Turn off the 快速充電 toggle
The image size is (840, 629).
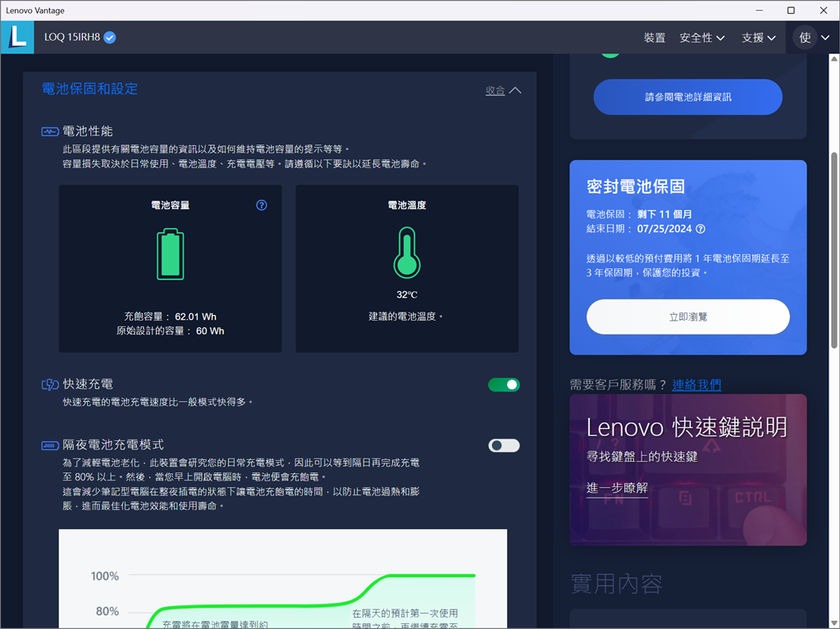pos(504,385)
